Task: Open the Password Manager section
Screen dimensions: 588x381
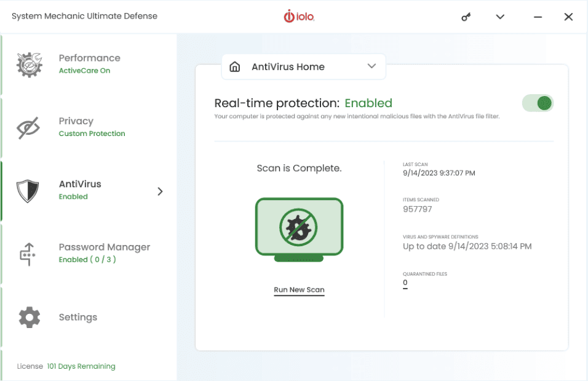Action: pyautogui.click(x=89, y=254)
